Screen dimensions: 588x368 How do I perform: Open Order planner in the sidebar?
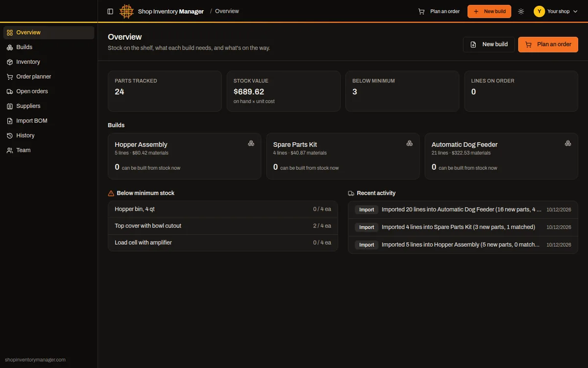click(49, 77)
